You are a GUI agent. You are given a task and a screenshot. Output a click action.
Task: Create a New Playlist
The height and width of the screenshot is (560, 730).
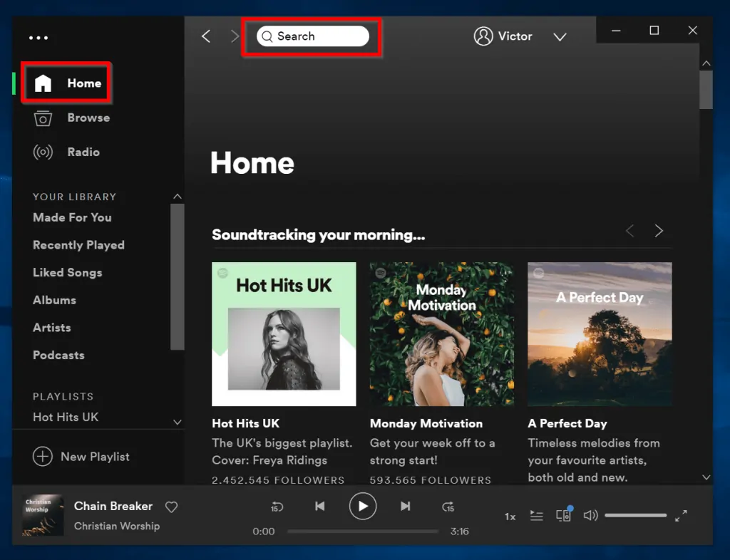click(x=81, y=457)
